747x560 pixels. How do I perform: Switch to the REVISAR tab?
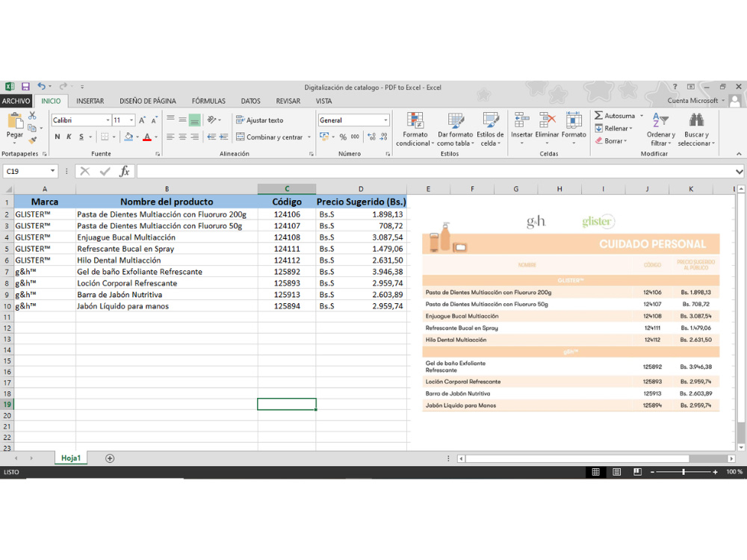(288, 101)
